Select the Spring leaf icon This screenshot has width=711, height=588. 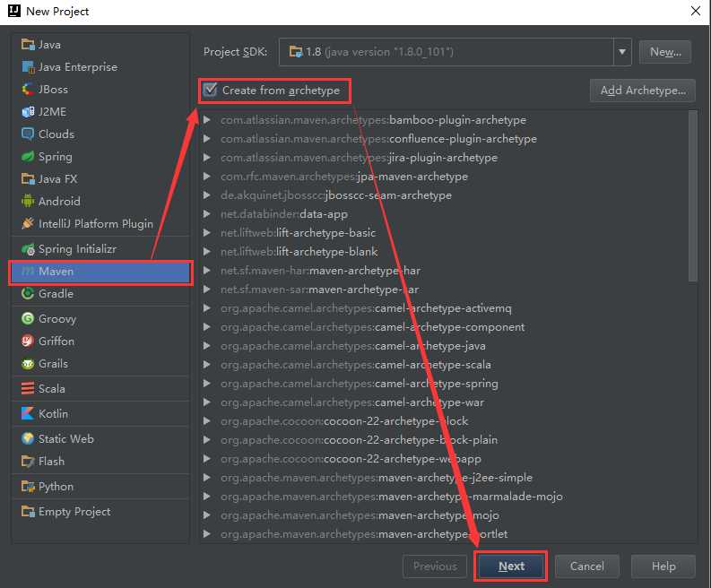click(x=28, y=156)
